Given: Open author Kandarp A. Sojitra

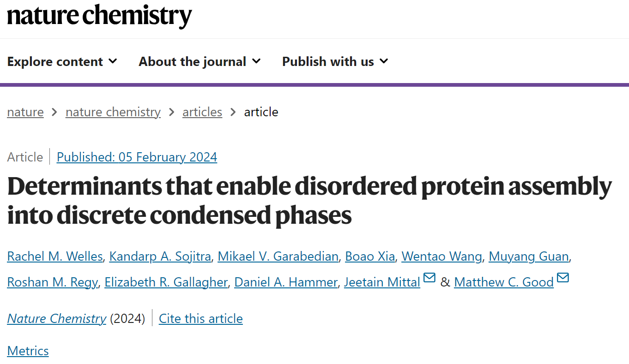Looking at the screenshot, I should 160,257.
